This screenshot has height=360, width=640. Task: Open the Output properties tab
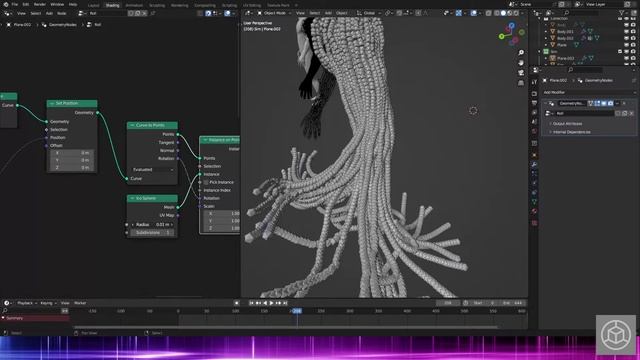(534, 103)
